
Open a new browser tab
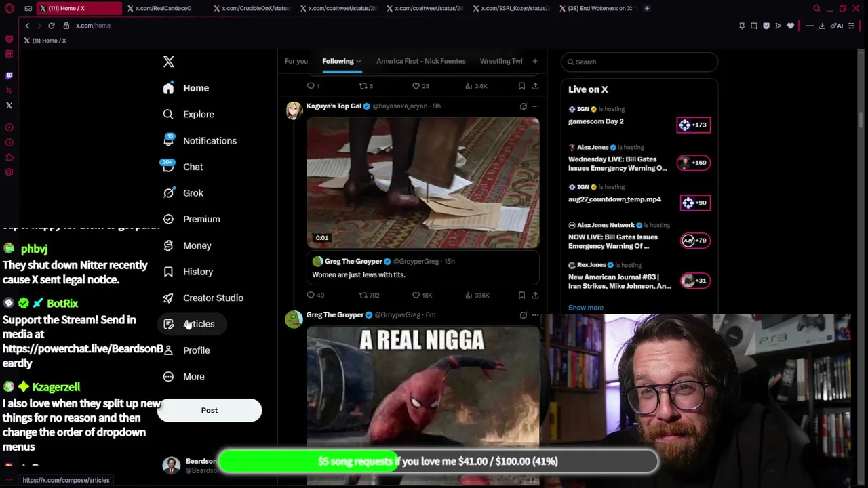coord(647,8)
